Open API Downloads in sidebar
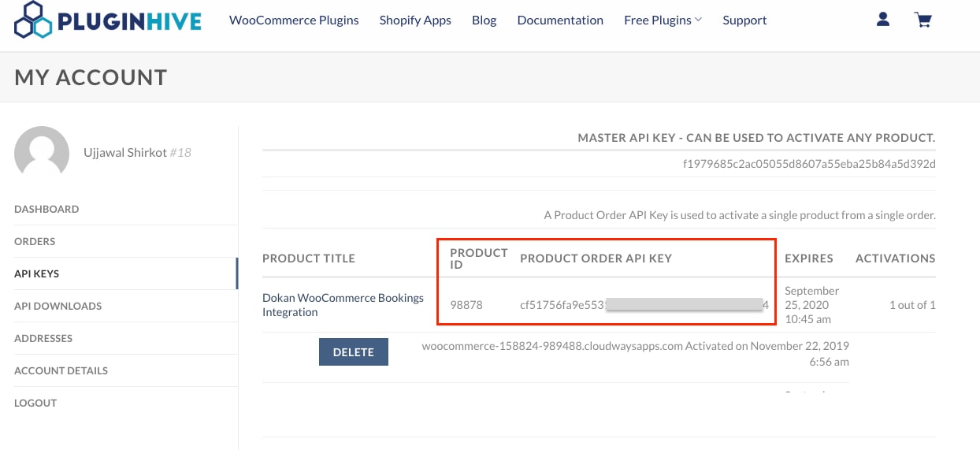This screenshot has height=450, width=980. 58,306
